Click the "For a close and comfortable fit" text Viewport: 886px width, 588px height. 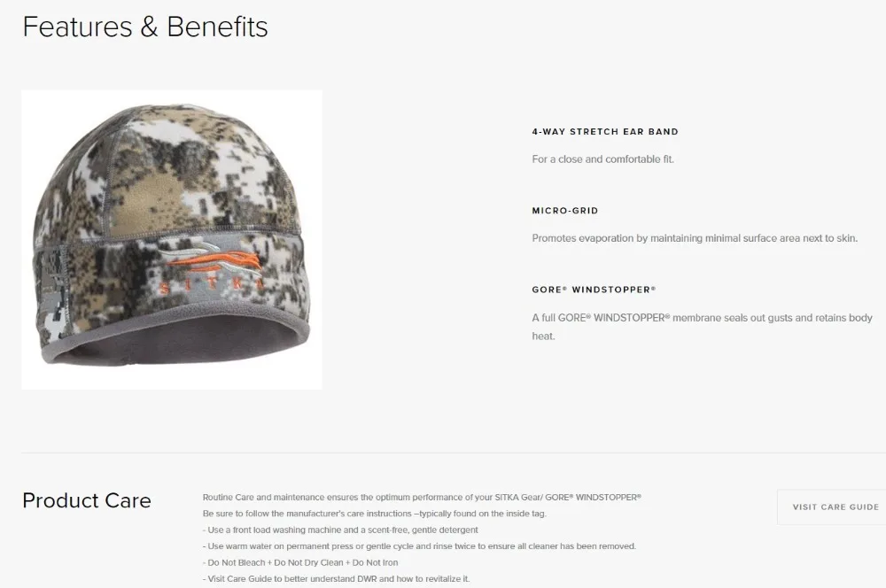[x=602, y=159]
